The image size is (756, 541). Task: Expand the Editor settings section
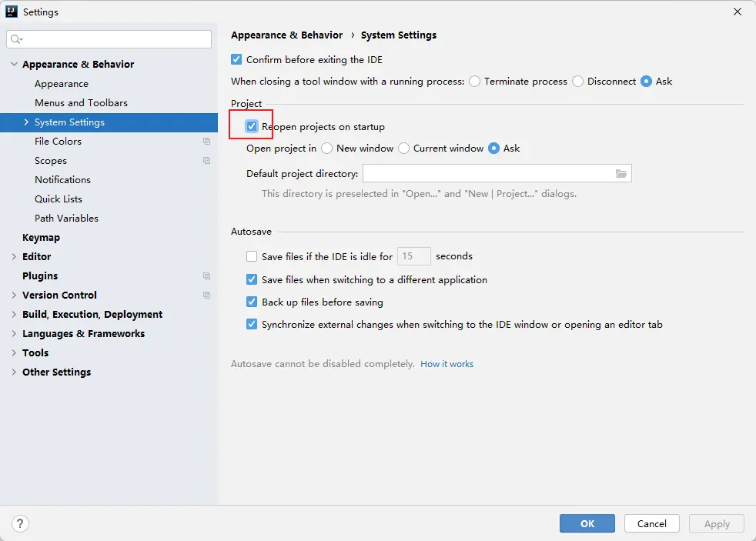tap(14, 257)
